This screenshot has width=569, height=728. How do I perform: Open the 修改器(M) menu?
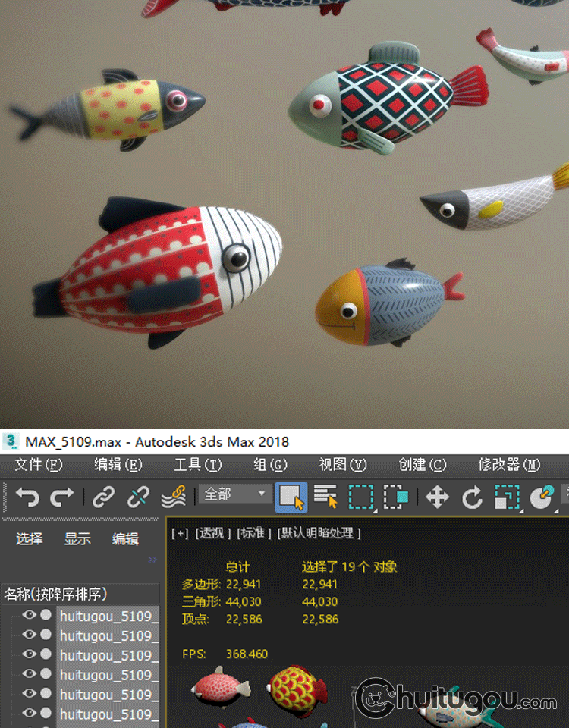coord(510,465)
